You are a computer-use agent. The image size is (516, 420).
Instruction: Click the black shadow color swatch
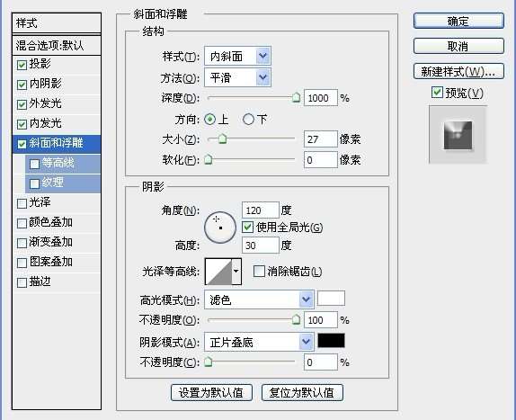tap(331, 340)
